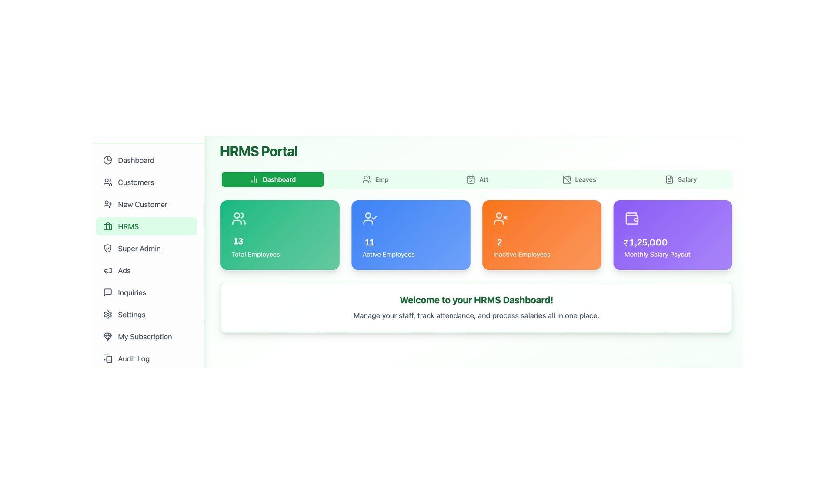835x504 pixels.
Task: Click the Super Admin shield icon
Action: [x=107, y=249]
